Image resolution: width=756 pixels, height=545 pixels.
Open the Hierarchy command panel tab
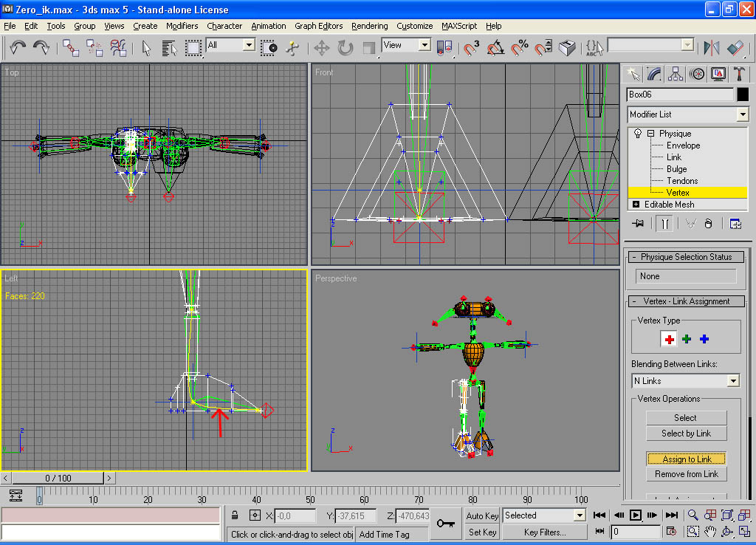tap(675, 74)
